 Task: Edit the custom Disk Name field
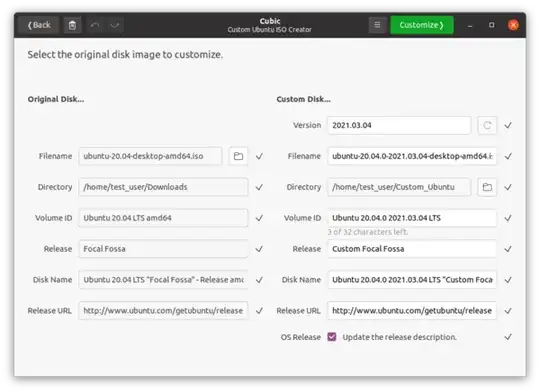pyautogui.click(x=412, y=280)
